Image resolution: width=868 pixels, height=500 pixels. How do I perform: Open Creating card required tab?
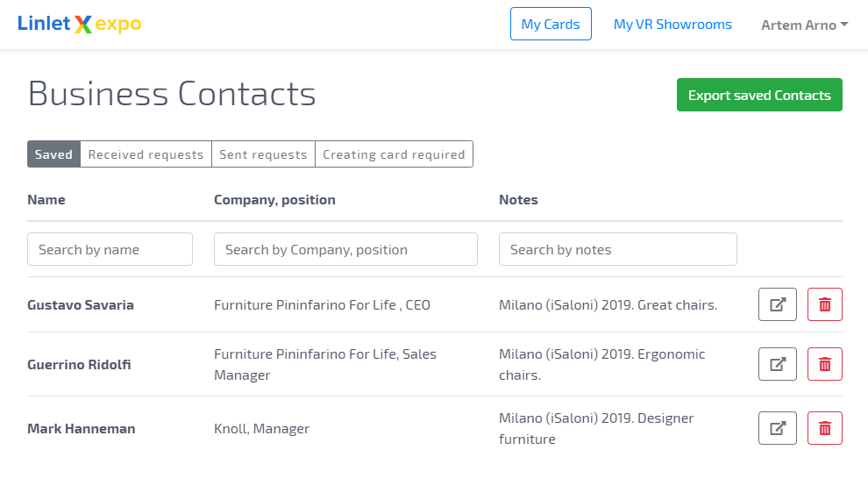point(395,154)
